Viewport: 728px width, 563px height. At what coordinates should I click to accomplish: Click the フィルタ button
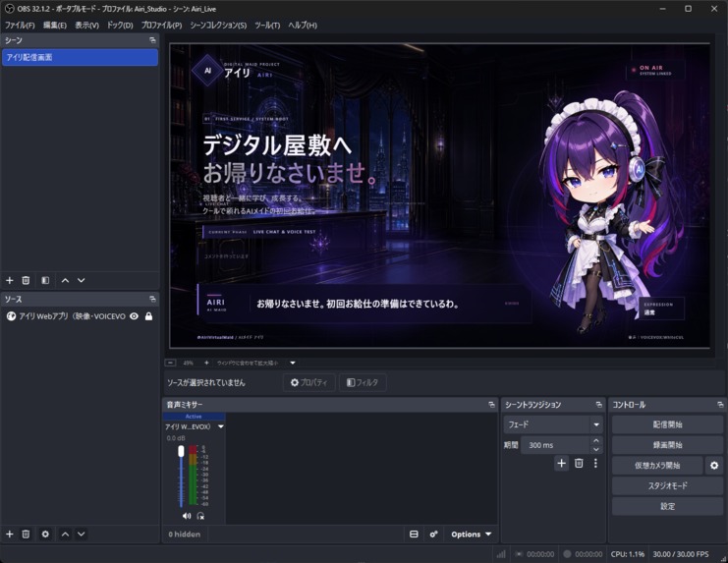coord(363,382)
